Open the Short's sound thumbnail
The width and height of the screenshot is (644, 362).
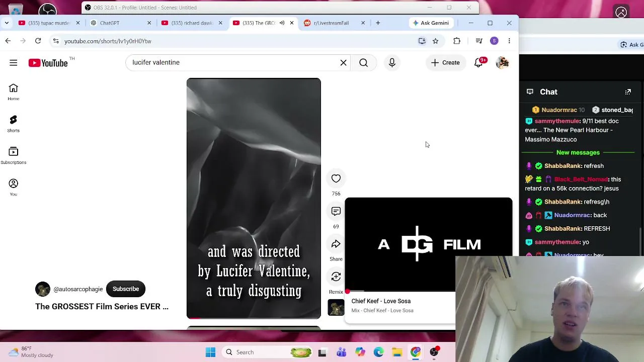pos(336,307)
